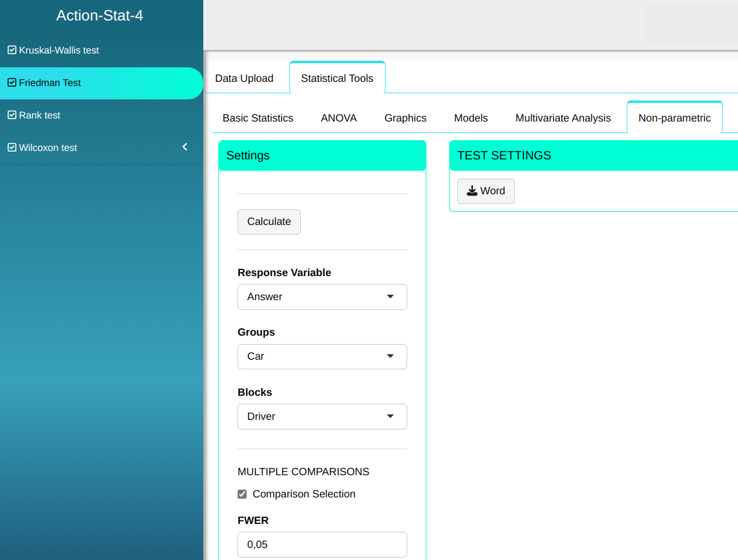Click the FWER input field
The image size is (738, 560).
pyautogui.click(x=322, y=545)
